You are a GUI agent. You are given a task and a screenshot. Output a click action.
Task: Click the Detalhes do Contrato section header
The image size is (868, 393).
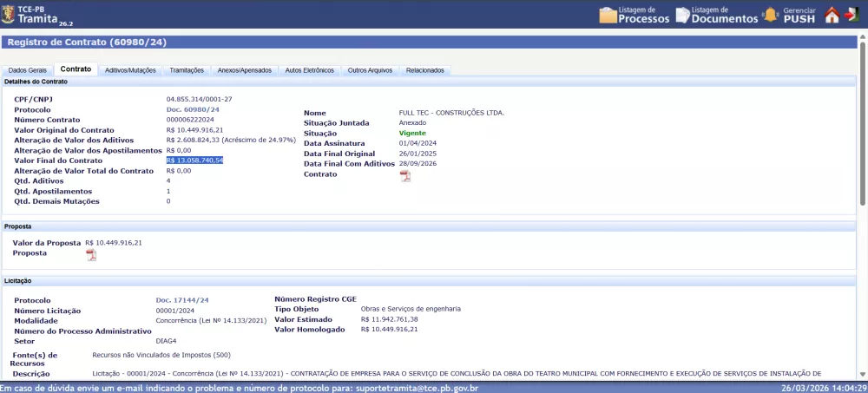36,82
